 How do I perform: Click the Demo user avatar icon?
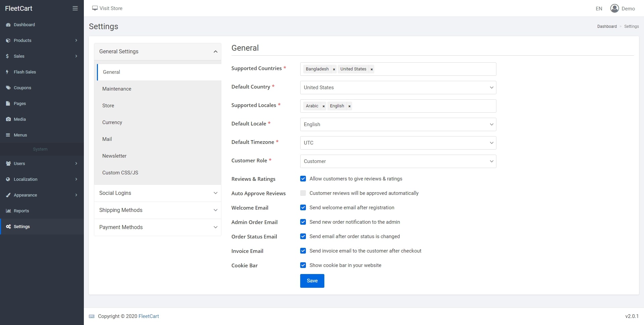(614, 8)
